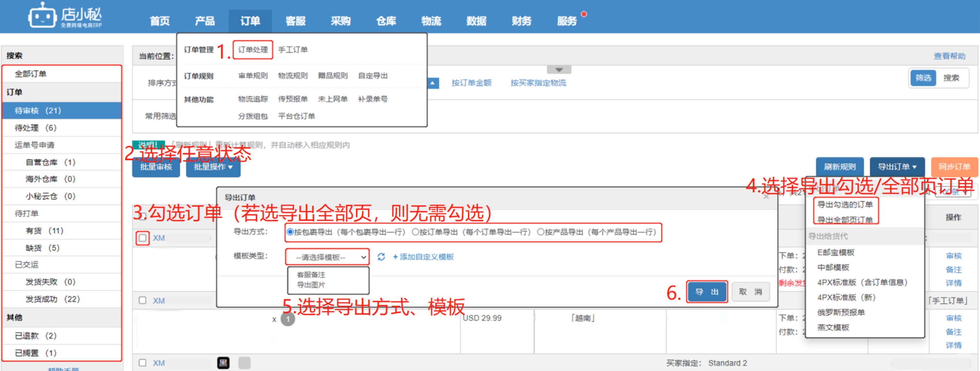Click the black 黑 tag icon
The height and width of the screenshot is (371, 980).
(x=223, y=363)
